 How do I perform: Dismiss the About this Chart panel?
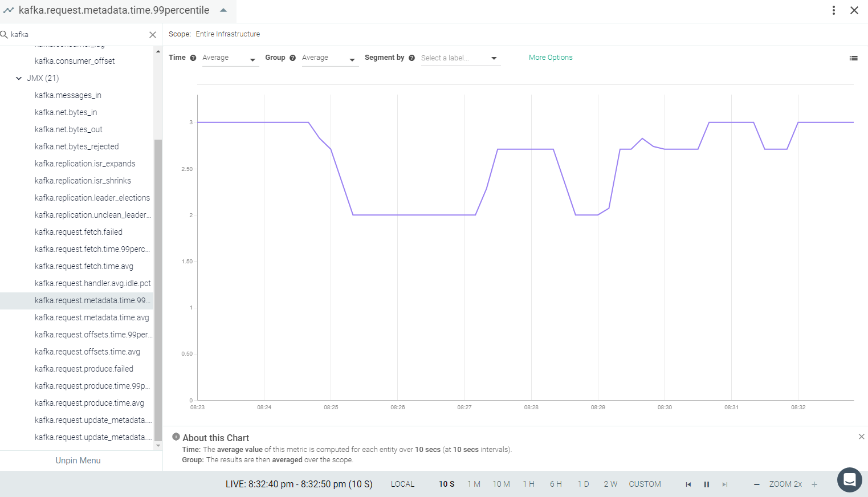click(x=861, y=437)
